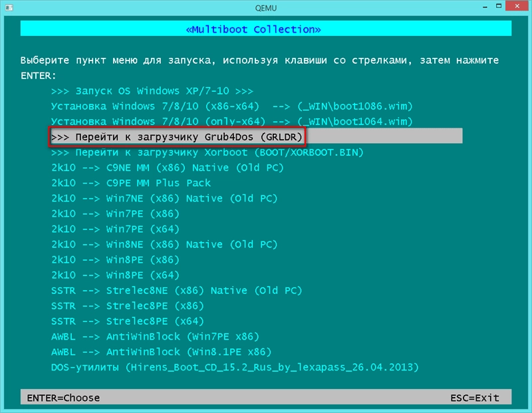Image resolution: width=532 pixels, height=413 pixels.
Task: Click the ESC=Exit hint in the status bar
Action: point(475,398)
